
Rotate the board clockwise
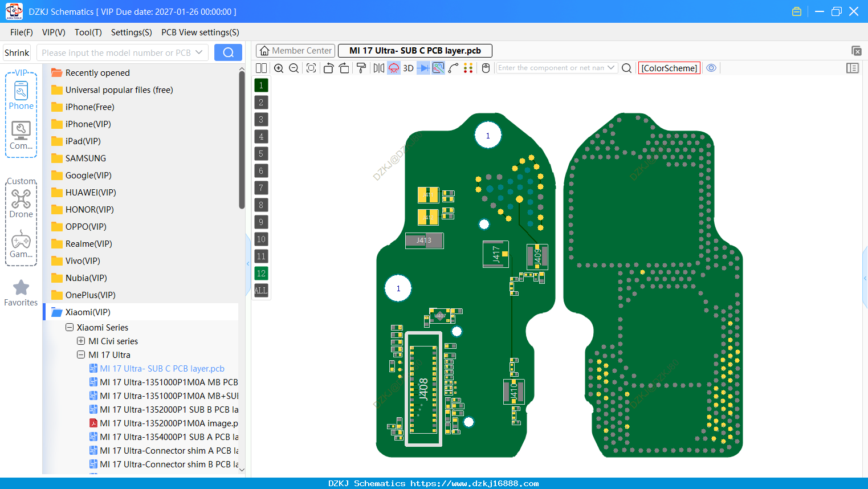pyautogui.click(x=344, y=68)
